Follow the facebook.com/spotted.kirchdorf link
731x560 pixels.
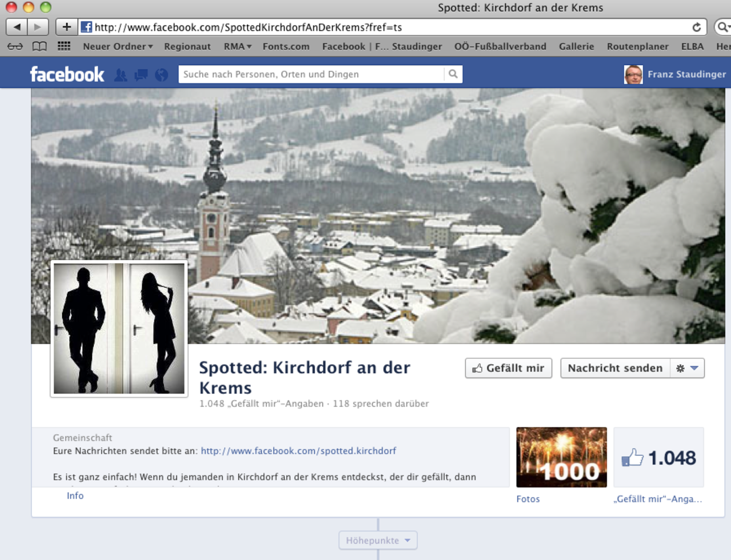pyautogui.click(x=298, y=451)
